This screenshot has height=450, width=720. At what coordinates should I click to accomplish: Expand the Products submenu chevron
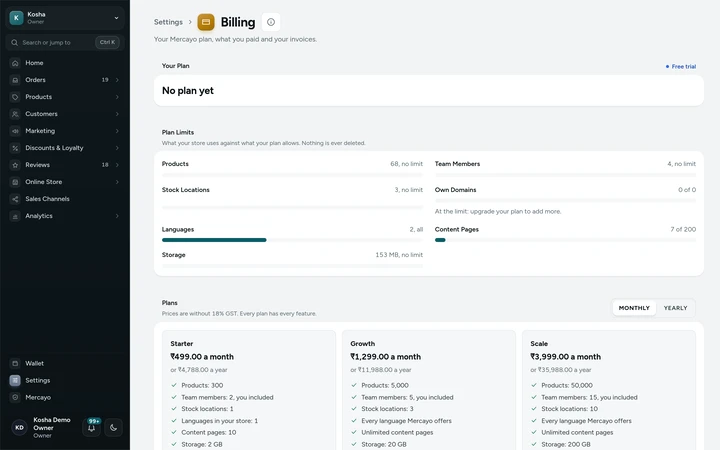pyautogui.click(x=117, y=97)
